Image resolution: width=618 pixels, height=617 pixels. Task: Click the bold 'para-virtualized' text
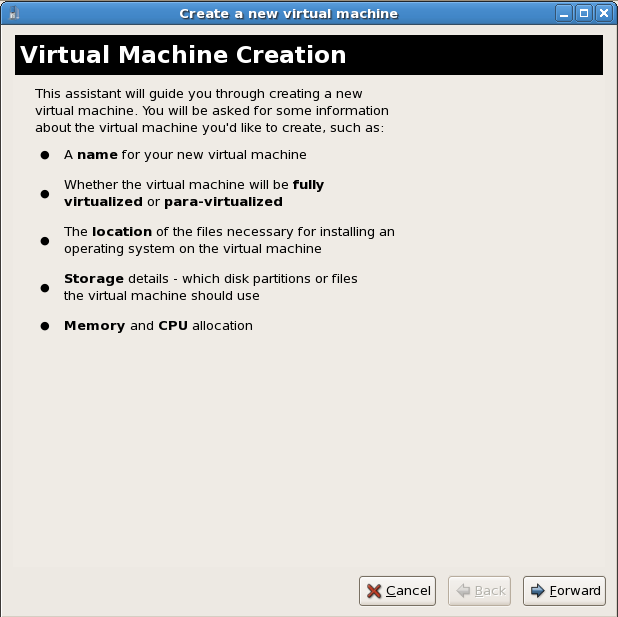(x=223, y=201)
